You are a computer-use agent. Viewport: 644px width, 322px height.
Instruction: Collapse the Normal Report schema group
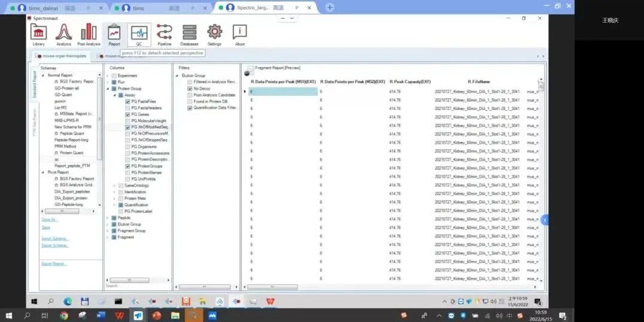point(43,75)
